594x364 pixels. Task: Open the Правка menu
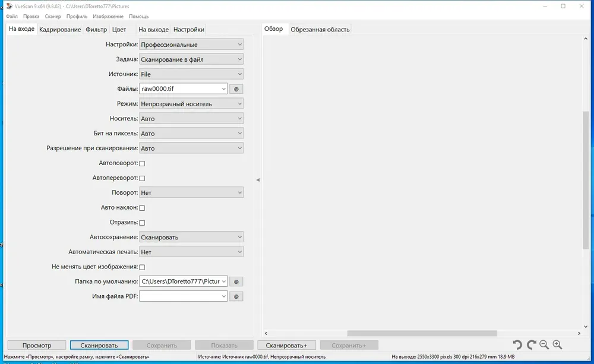pos(31,16)
